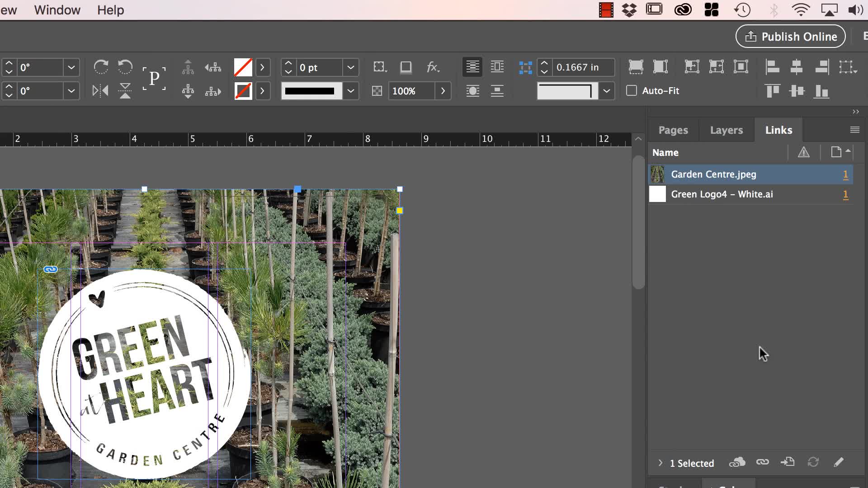Flip vertical icon

pyautogui.click(x=125, y=91)
